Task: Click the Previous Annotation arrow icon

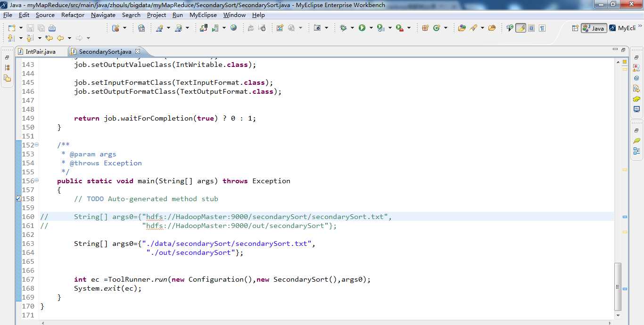Action: (x=30, y=38)
